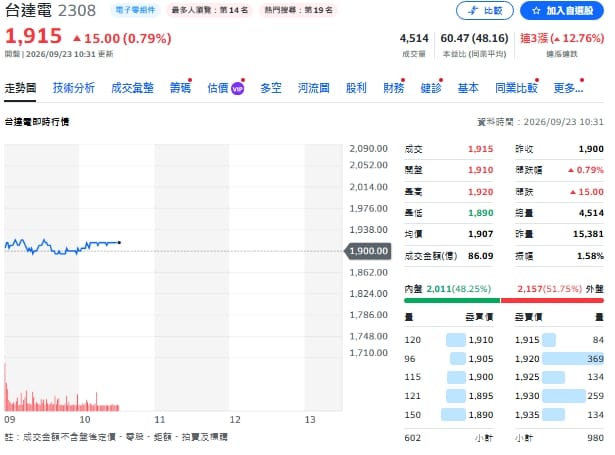Switch to the 技術分析 tab
Viewport: 615px width, 455px height.
click(74, 88)
